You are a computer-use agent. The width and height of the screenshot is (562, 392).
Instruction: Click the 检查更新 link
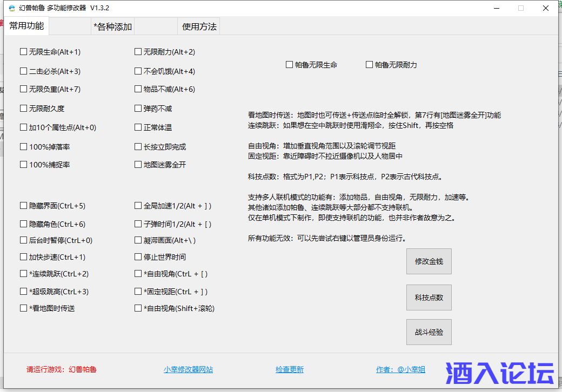click(x=289, y=370)
